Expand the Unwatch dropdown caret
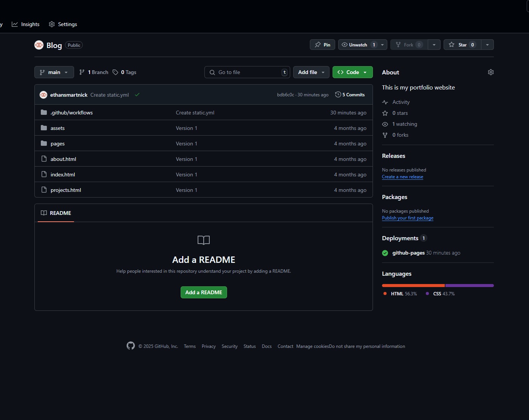 (382, 45)
